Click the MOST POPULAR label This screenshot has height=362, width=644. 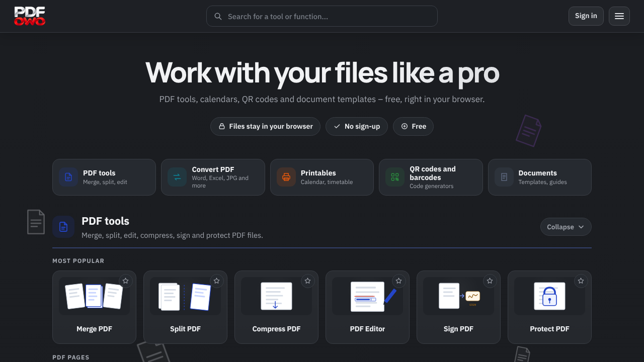coord(78,261)
